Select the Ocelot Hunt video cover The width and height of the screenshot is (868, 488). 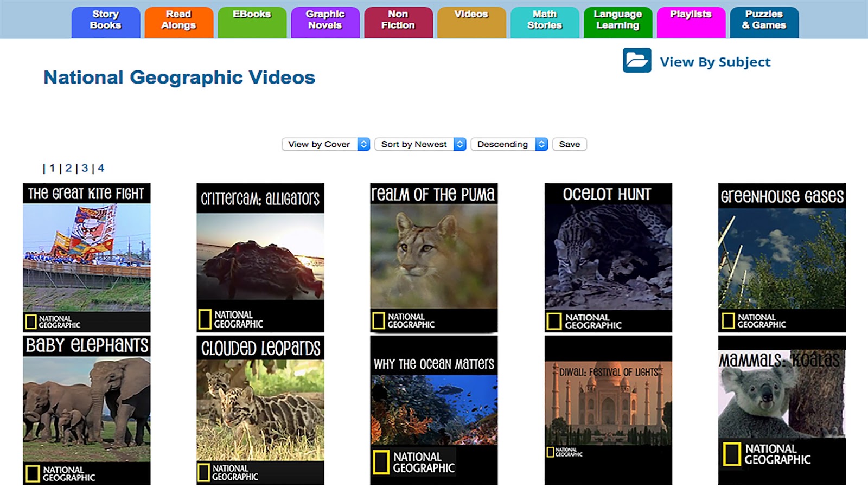608,258
